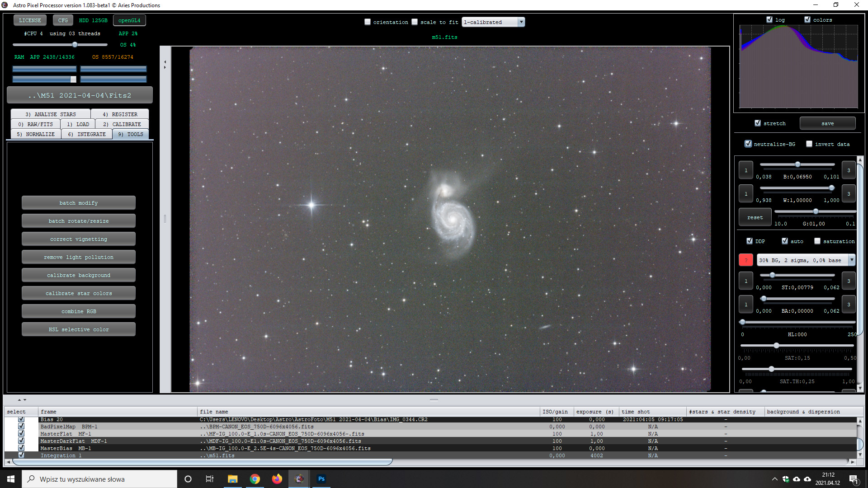Open File Explorer from the taskbar
Viewport: 868px width, 488px height.
click(x=233, y=479)
